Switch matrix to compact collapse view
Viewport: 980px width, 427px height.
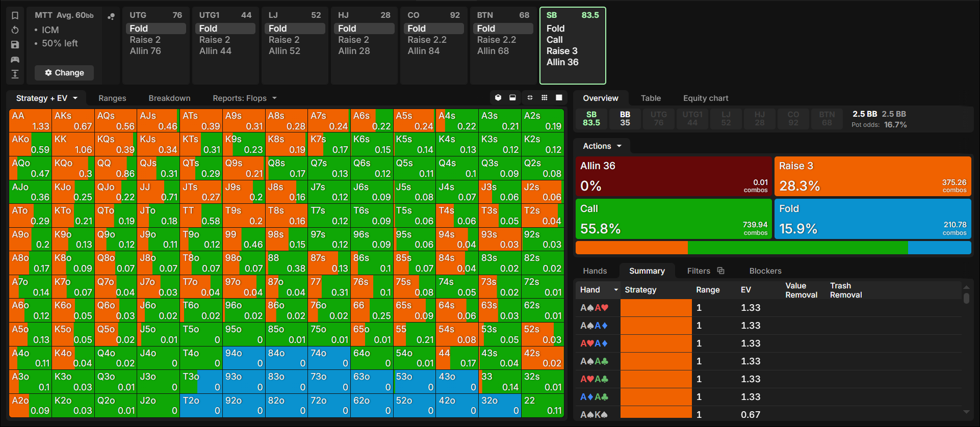[530, 98]
